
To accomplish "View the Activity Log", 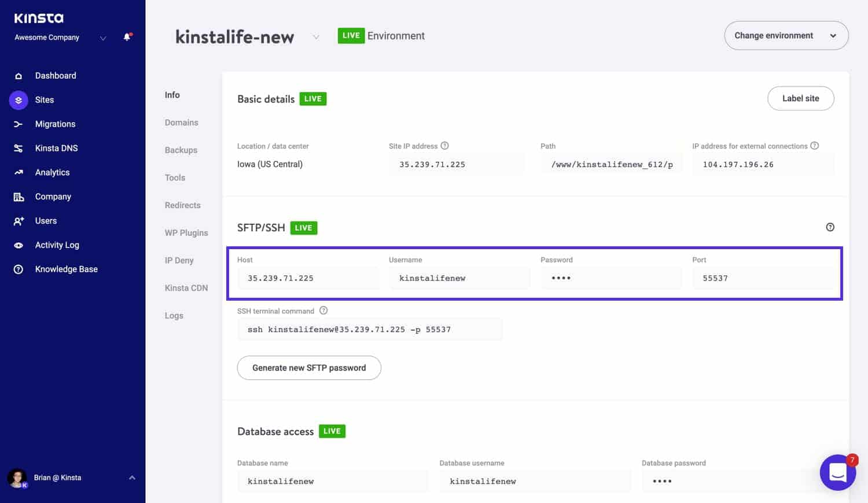I will pos(57,245).
